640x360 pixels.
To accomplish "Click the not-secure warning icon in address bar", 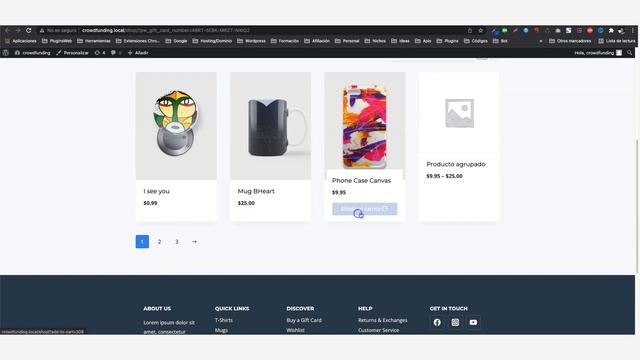I will pos(42,30).
